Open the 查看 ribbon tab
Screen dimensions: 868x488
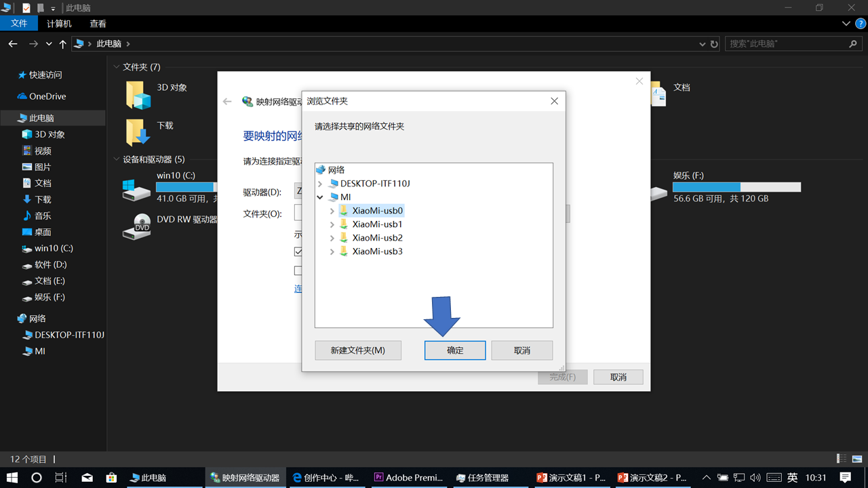98,24
